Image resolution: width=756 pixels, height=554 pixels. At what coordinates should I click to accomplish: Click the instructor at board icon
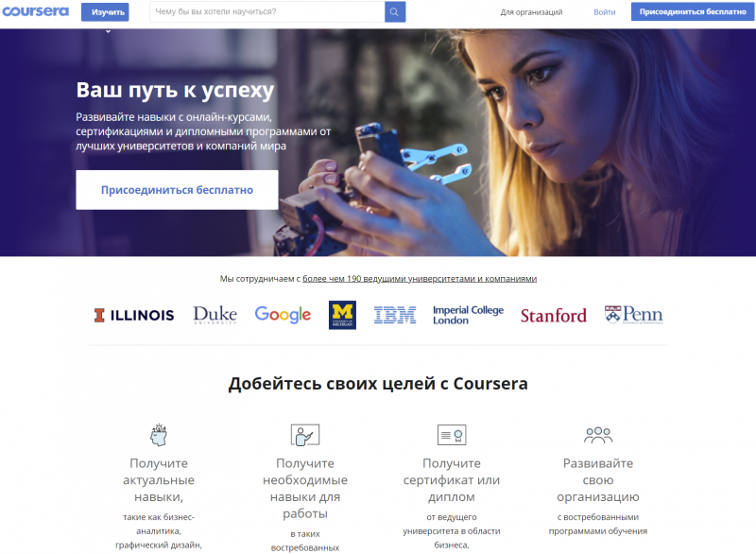tap(305, 435)
